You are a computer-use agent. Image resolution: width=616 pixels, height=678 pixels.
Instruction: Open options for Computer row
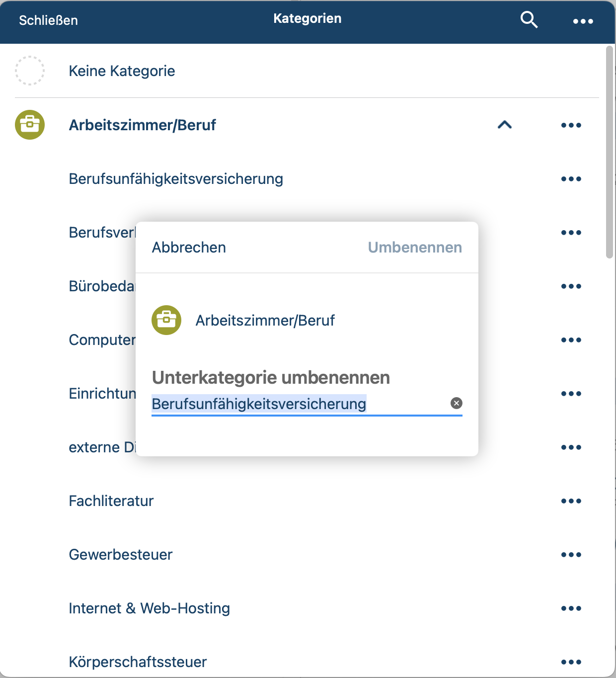(571, 340)
